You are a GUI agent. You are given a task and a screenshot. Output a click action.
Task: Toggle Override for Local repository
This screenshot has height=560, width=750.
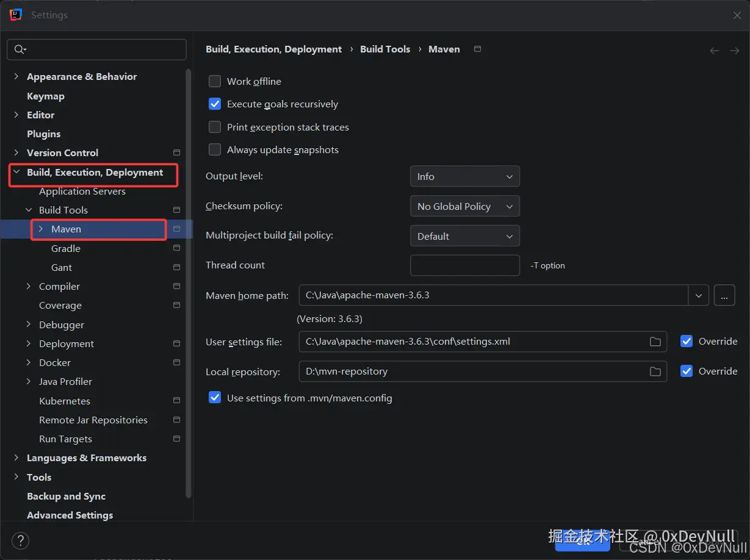[687, 371]
